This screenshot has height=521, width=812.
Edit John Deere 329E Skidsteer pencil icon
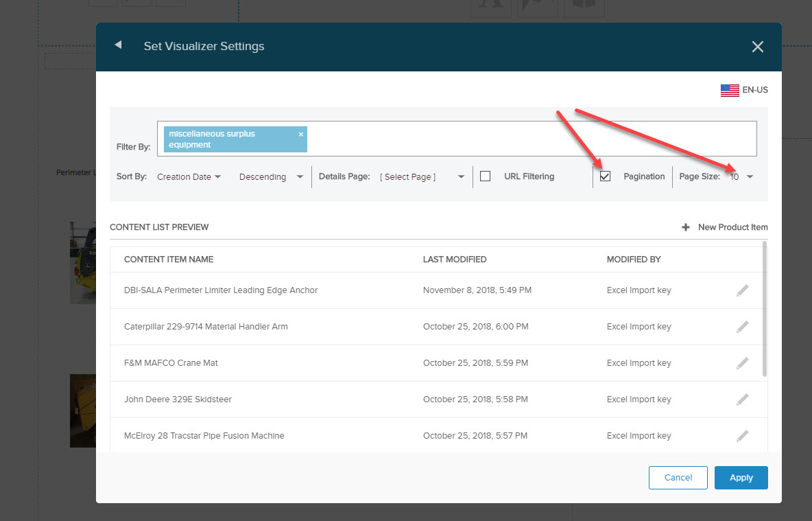(742, 400)
